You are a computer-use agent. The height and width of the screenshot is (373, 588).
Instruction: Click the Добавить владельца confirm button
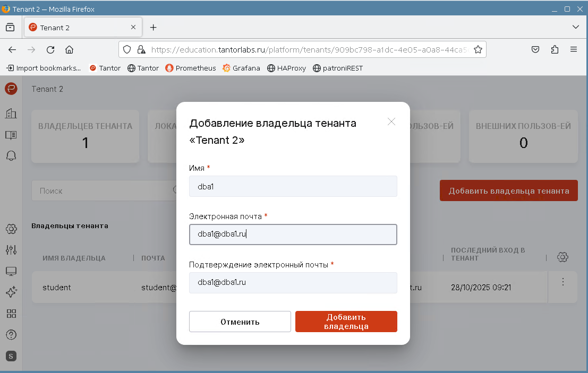(x=346, y=322)
